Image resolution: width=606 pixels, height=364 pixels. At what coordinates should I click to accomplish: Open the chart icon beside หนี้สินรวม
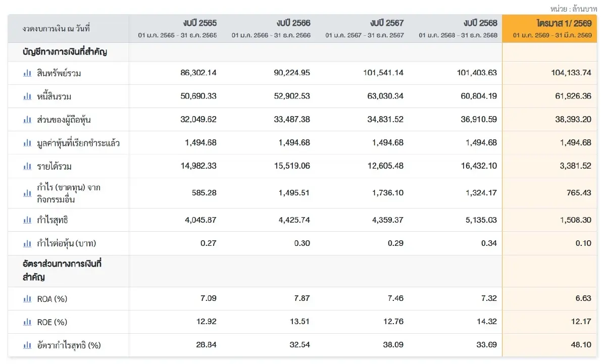point(27,96)
